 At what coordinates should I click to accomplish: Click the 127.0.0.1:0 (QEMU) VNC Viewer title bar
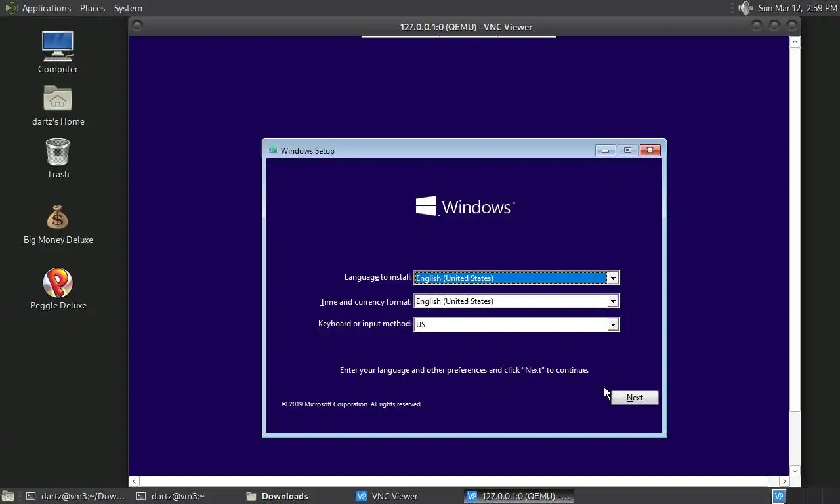pyautogui.click(x=466, y=26)
